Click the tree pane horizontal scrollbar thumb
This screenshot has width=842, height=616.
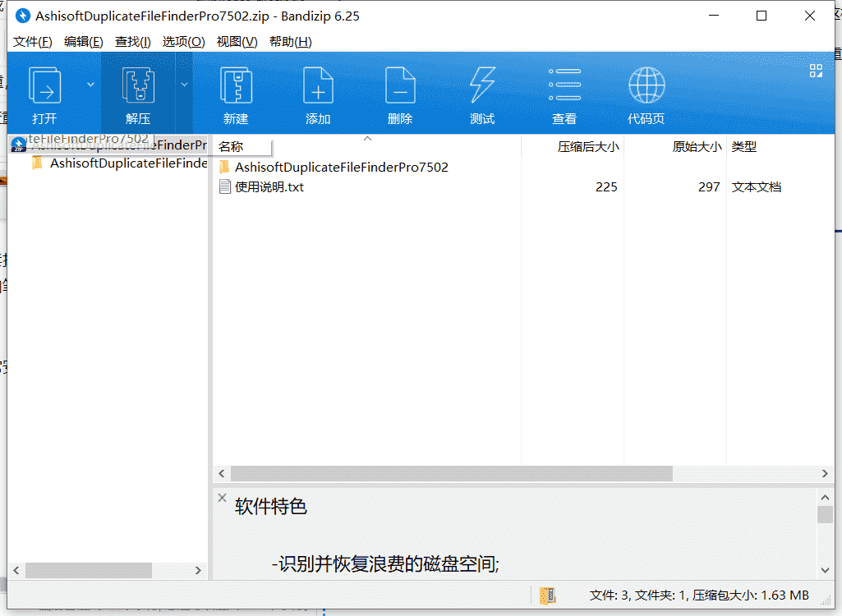pos(89,570)
